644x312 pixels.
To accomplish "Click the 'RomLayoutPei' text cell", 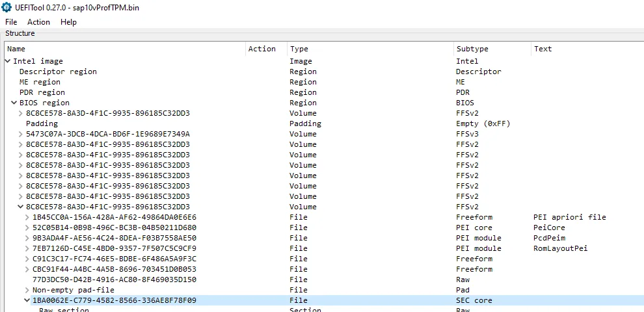I will (560, 248).
